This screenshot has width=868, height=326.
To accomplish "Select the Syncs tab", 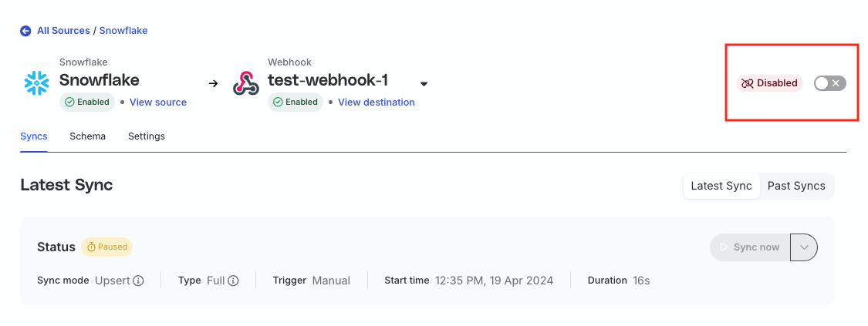I will (34, 136).
